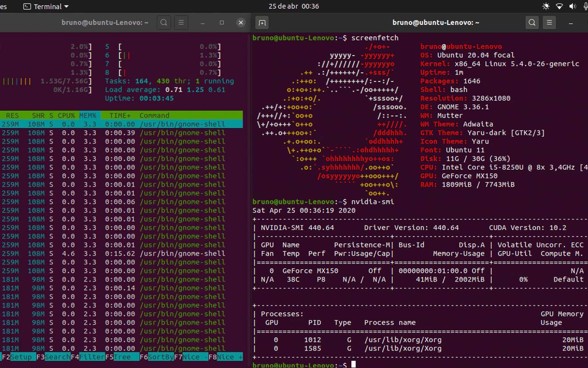Click the memory meter reading 1.53G/7.56G

pos(46,81)
